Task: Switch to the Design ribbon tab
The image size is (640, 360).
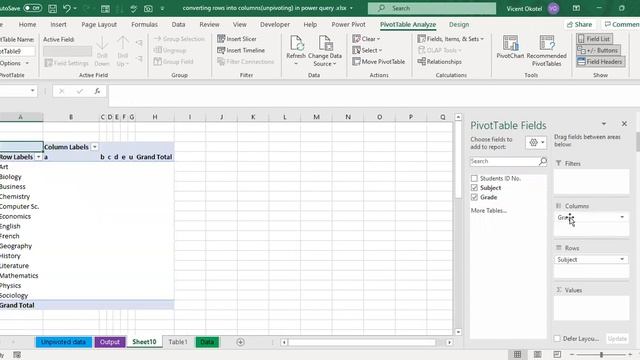Action: [x=459, y=24]
